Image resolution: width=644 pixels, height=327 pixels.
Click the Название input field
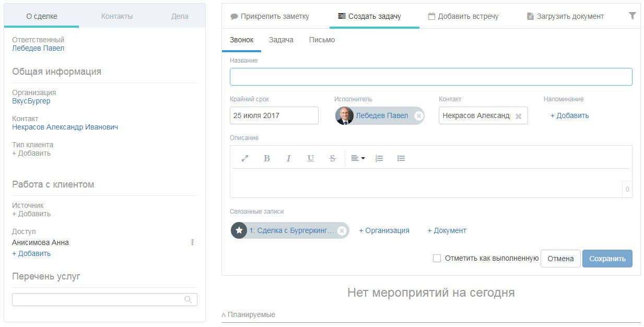pos(431,77)
